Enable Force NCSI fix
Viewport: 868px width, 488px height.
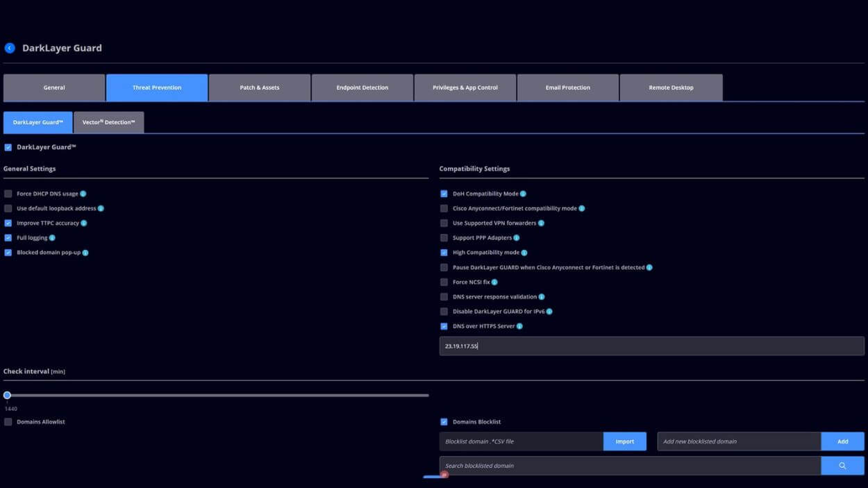pyautogui.click(x=444, y=283)
